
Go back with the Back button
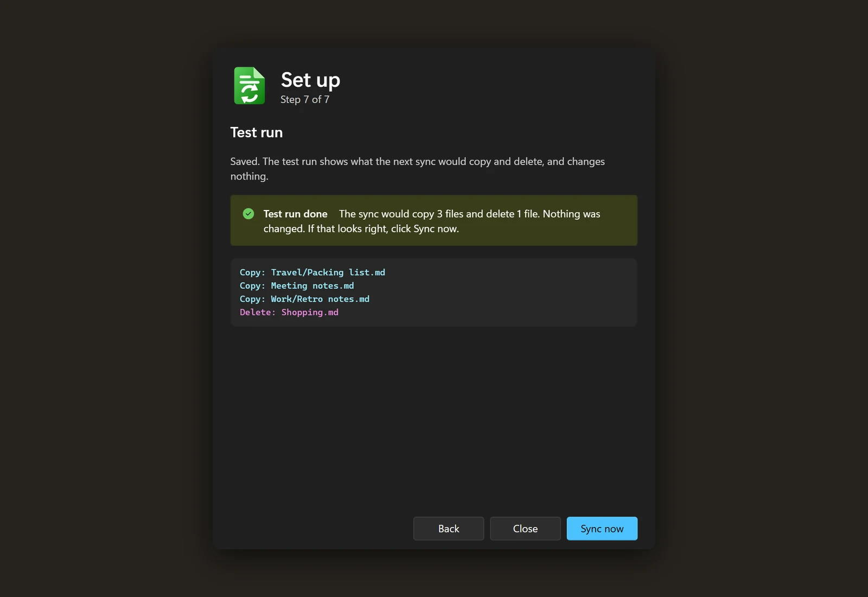tap(449, 529)
